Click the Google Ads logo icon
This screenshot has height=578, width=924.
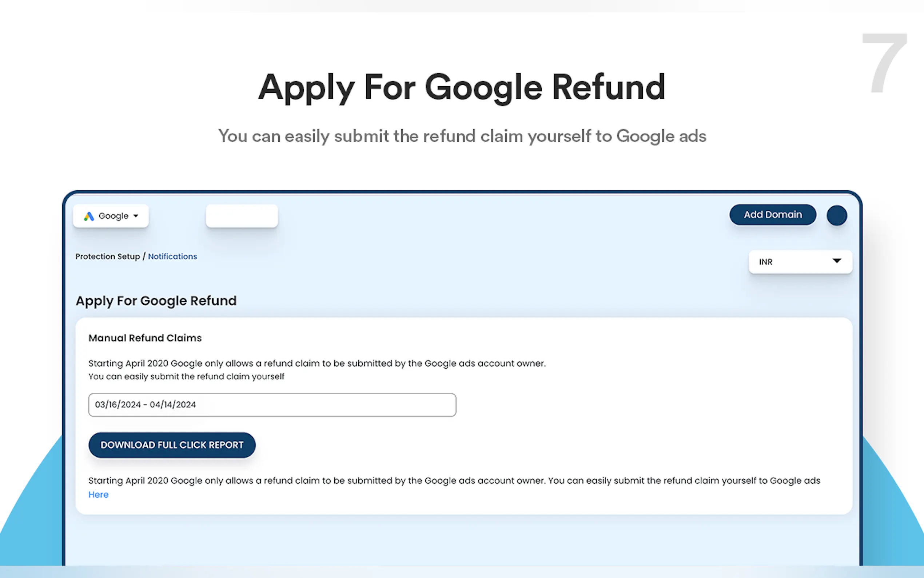pyautogui.click(x=89, y=216)
